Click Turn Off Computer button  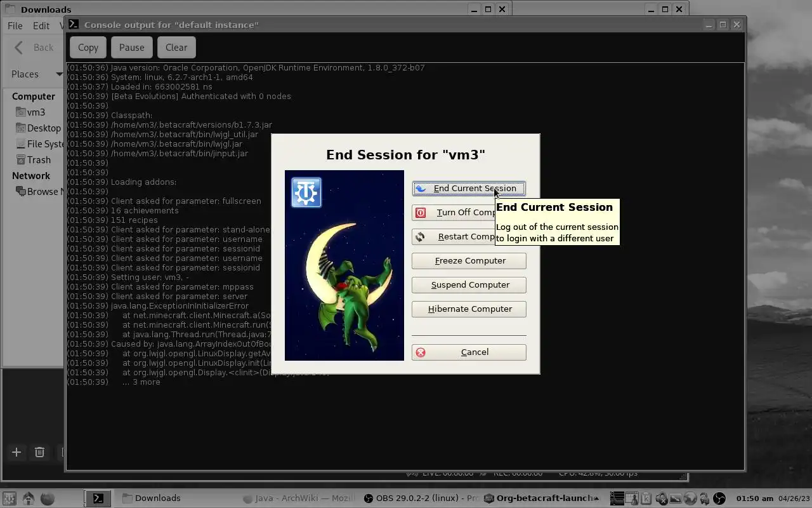453,213
